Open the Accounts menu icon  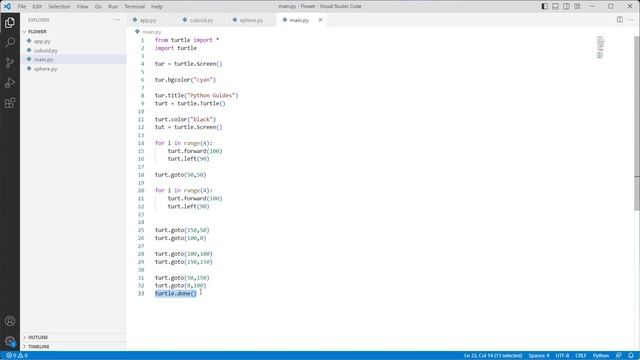click(10, 321)
